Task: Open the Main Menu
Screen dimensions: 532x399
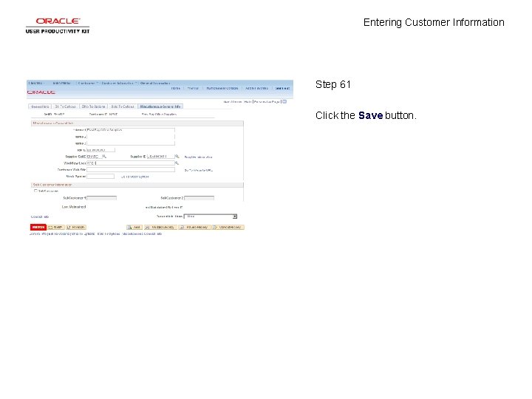Action: (x=62, y=83)
